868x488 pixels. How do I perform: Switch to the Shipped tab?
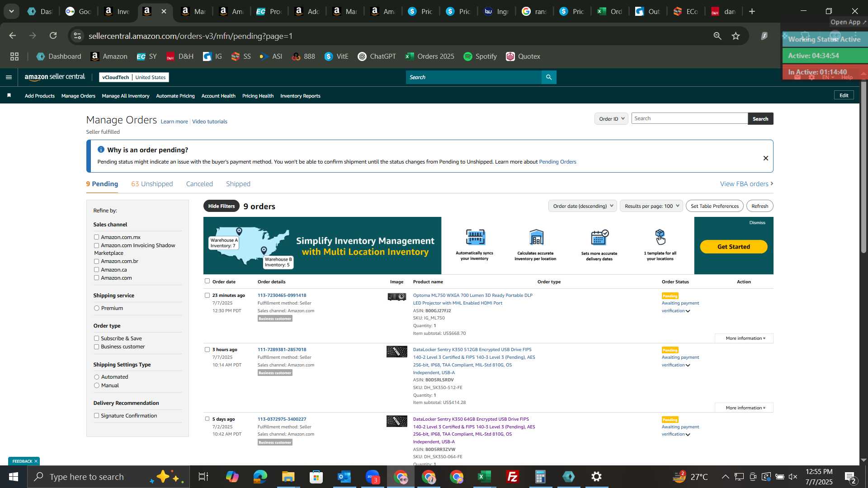coord(238,184)
